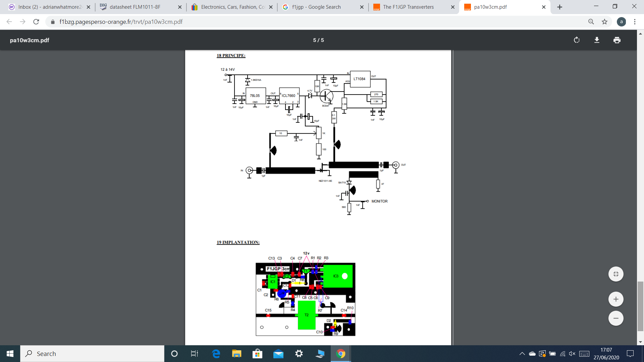Click the address bar URL
644x362 pixels.
pos(121,22)
